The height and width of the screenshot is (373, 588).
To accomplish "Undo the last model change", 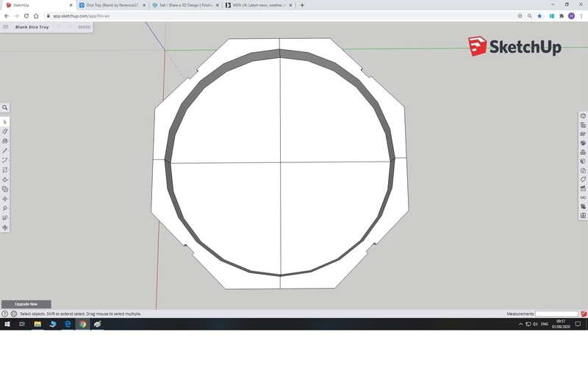I will (59, 27).
